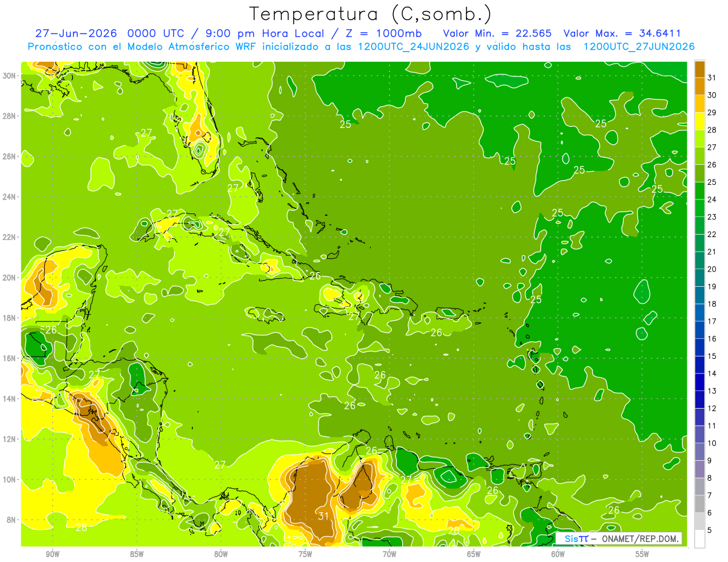Click the '22' value on the color scale
The width and height of the screenshot is (728, 562).
click(712, 234)
